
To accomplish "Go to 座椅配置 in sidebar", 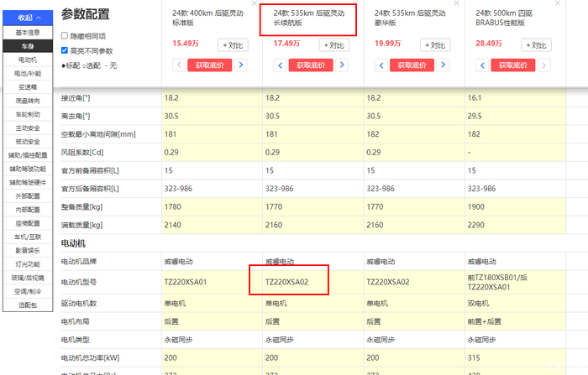I will (x=29, y=223).
